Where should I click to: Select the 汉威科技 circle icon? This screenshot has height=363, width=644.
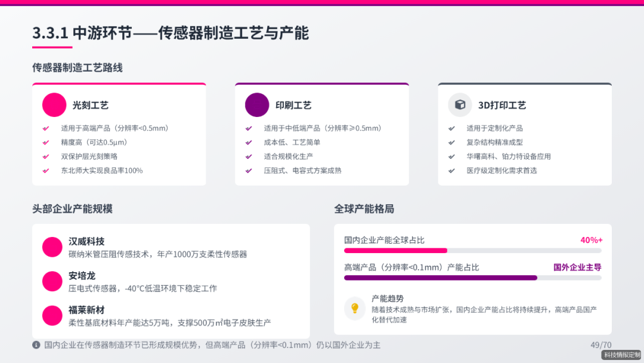[52, 245]
